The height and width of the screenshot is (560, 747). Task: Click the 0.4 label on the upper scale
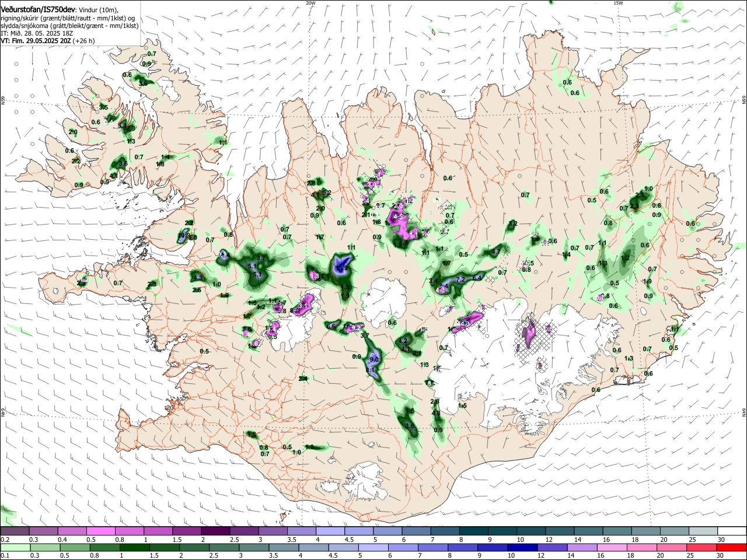[x=62, y=540]
